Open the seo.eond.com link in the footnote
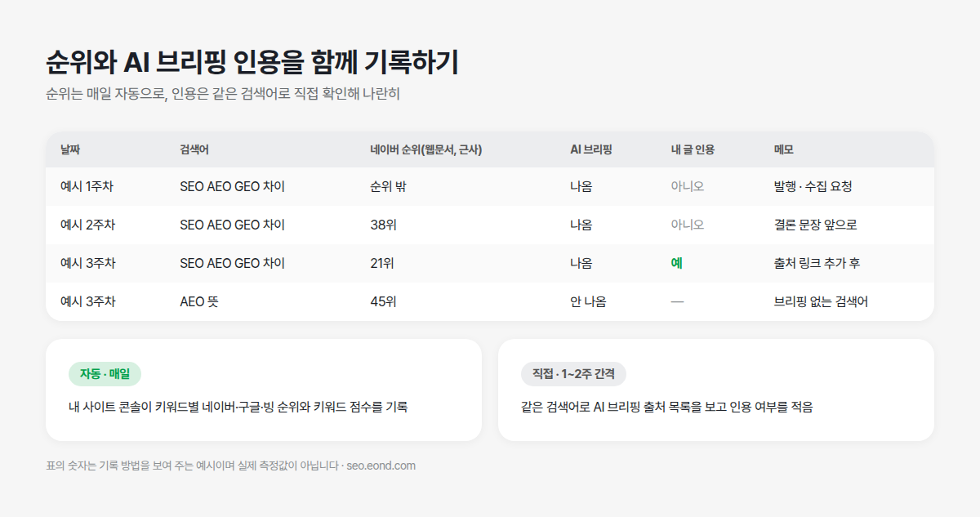 (x=381, y=466)
